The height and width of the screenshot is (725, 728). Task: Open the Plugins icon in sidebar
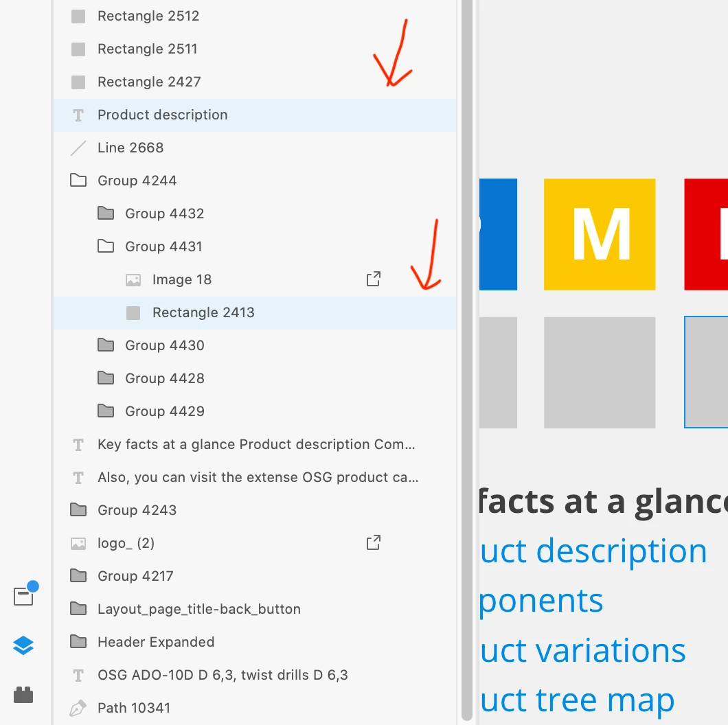[23, 695]
